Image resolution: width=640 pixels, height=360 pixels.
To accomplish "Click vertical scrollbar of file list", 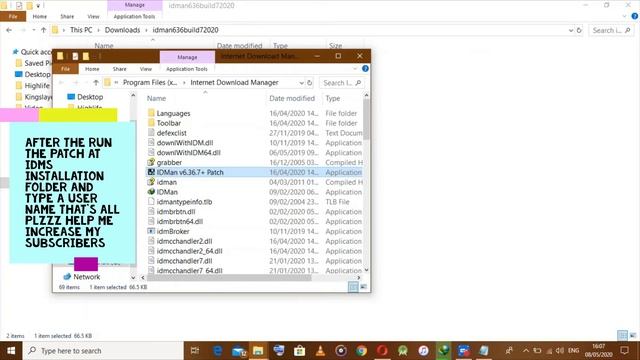I will [366, 119].
